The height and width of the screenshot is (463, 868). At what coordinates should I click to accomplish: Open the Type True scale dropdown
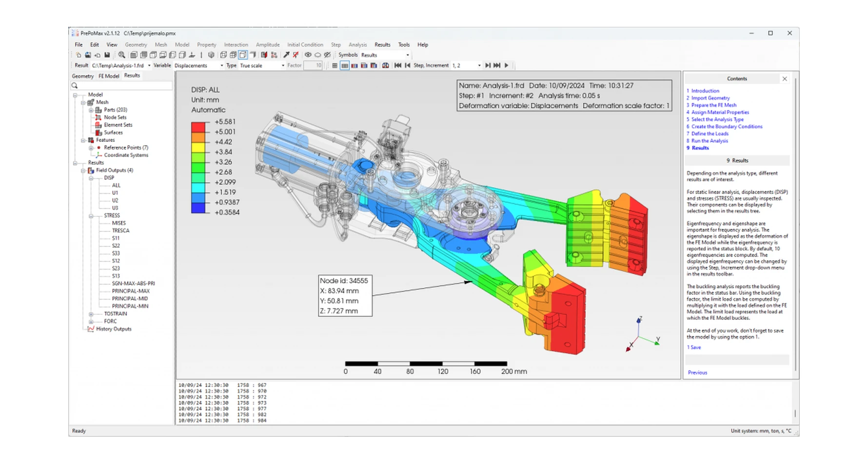click(262, 65)
